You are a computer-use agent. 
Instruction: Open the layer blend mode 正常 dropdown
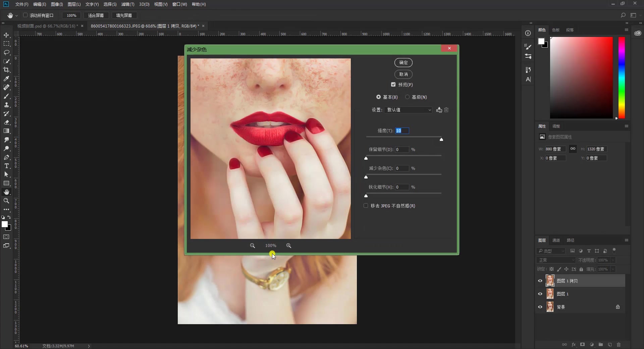point(556,260)
